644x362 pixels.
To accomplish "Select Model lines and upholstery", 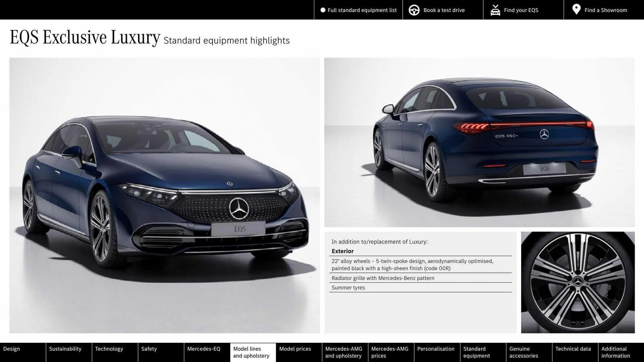I will click(x=252, y=352).
